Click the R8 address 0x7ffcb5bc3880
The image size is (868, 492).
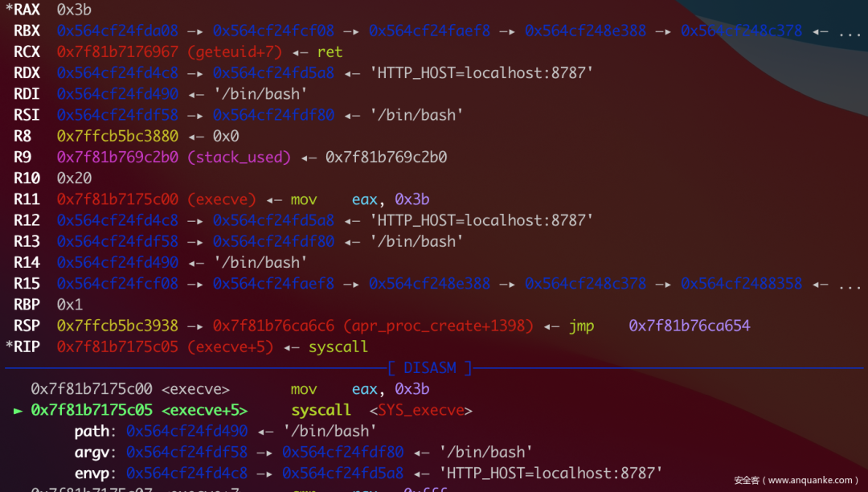[x=117, y=136]
